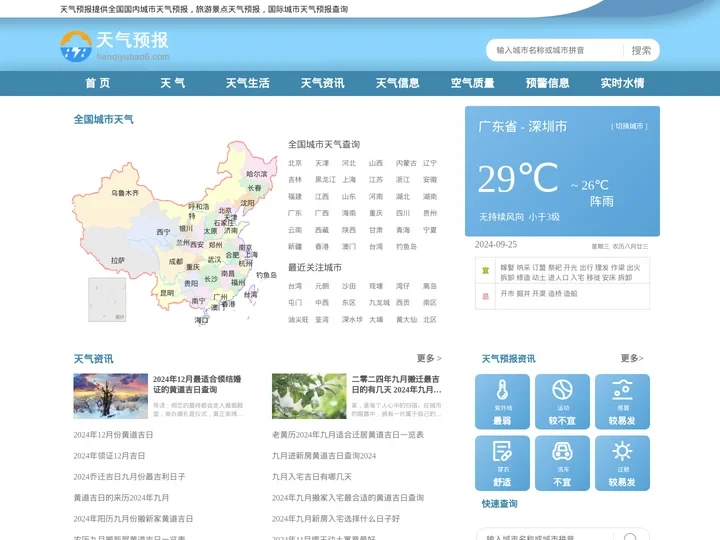Open the 天气 navigation item
720x540 pixels.
(173, 83)
